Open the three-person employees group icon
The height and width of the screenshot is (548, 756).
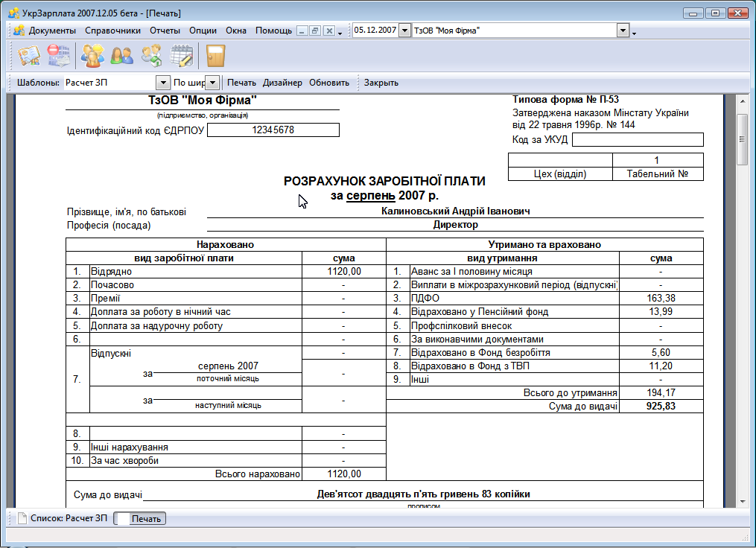[93, 56]
